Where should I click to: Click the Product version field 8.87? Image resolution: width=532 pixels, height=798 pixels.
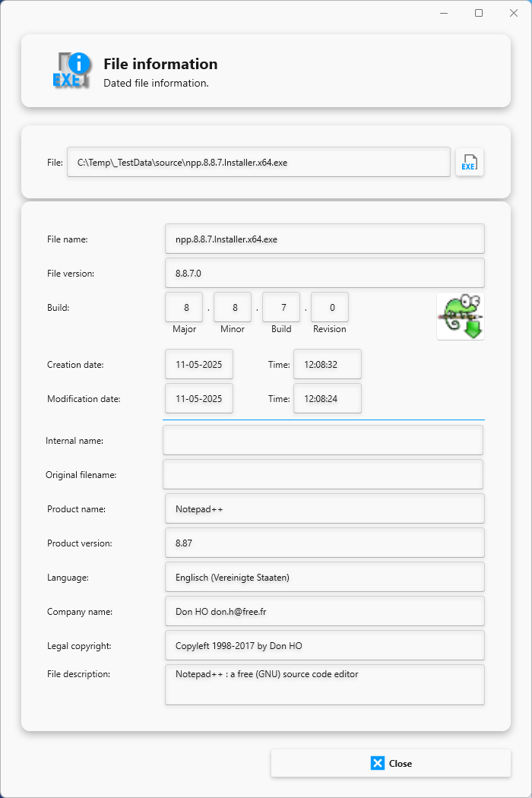(x=325, y=543)
